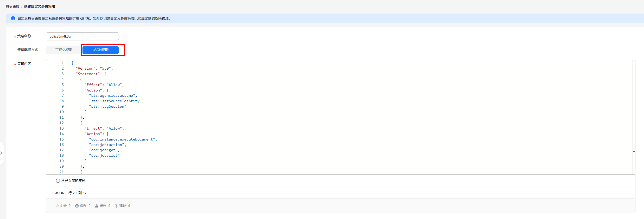This screenshot has width=644, height=219.
Task: Click the 建议 suggestion icon
Action: [x=116, y=206]
